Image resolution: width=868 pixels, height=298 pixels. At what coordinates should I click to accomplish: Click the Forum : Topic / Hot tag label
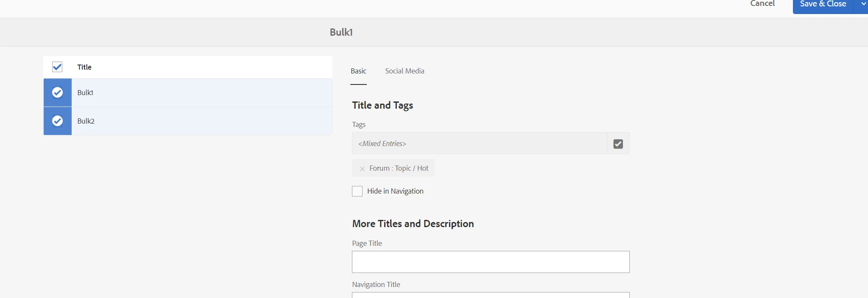399,168
